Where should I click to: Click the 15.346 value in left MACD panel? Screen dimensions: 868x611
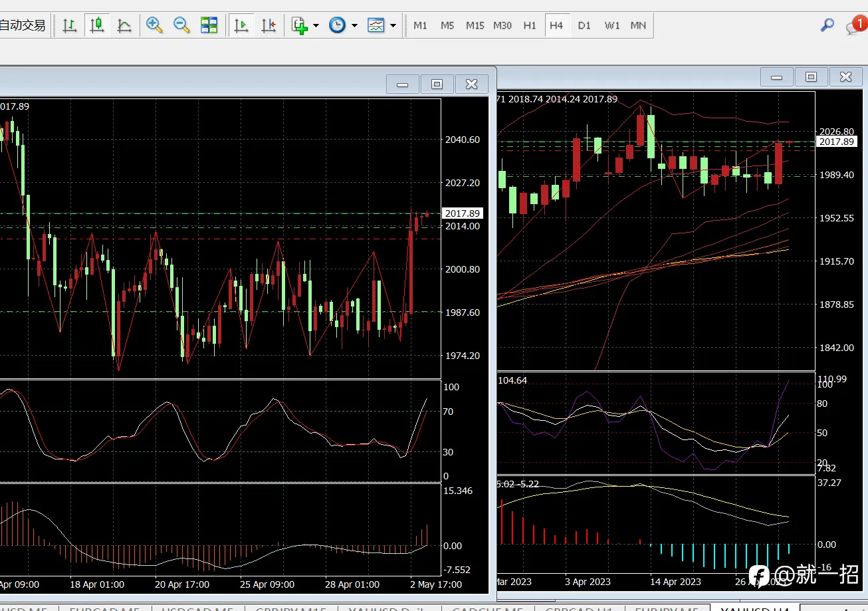[x=458, y=491]
